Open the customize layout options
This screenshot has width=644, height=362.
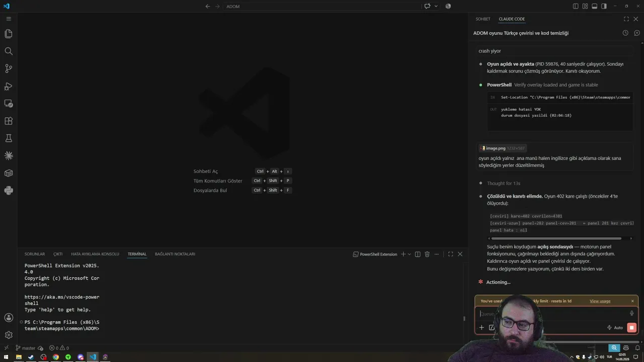[585, 6]
